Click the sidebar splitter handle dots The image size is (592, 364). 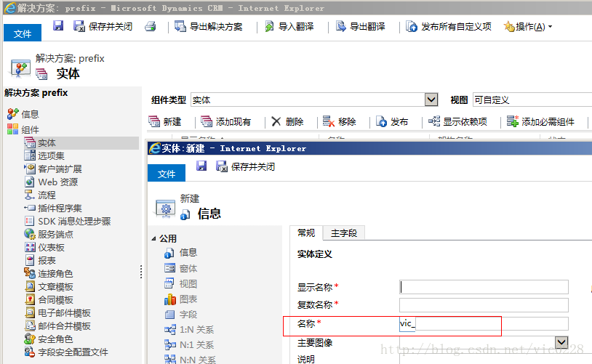(141, 272)
